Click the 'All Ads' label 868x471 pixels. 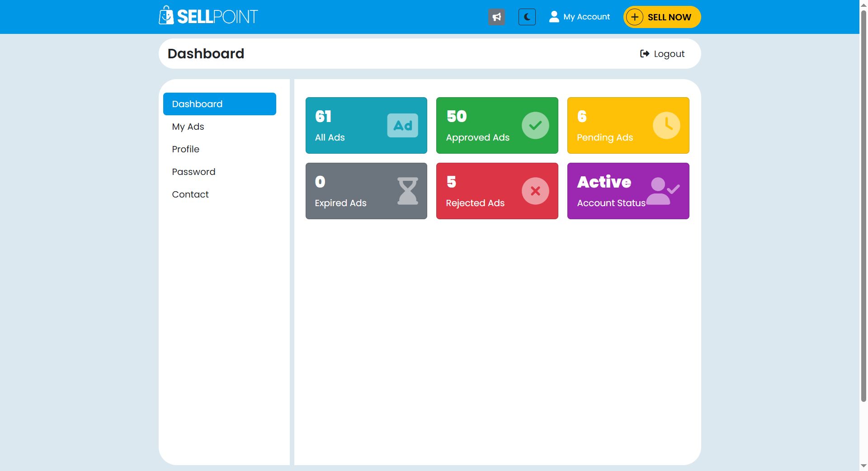point(330,137)
